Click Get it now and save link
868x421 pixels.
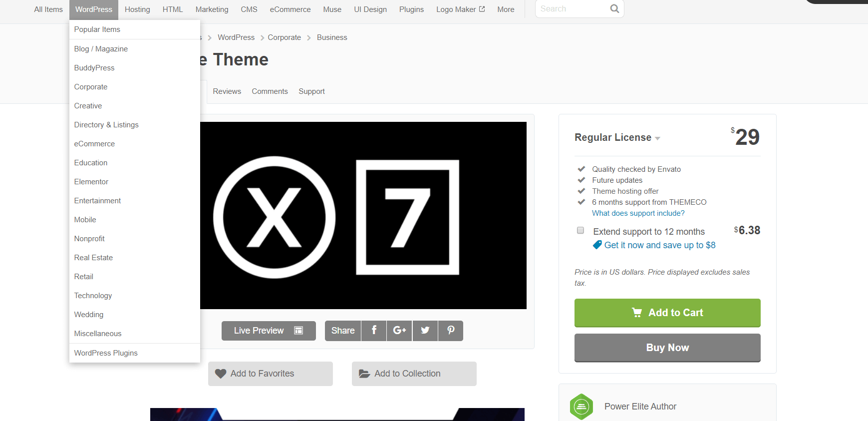click(660, 245)
